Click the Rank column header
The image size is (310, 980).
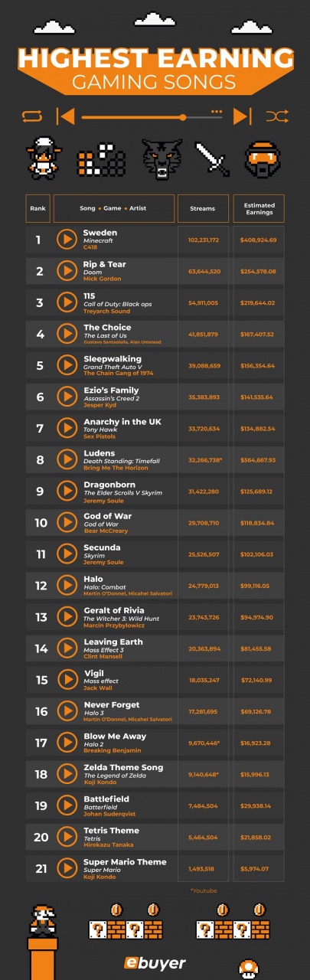pos(38,208)
